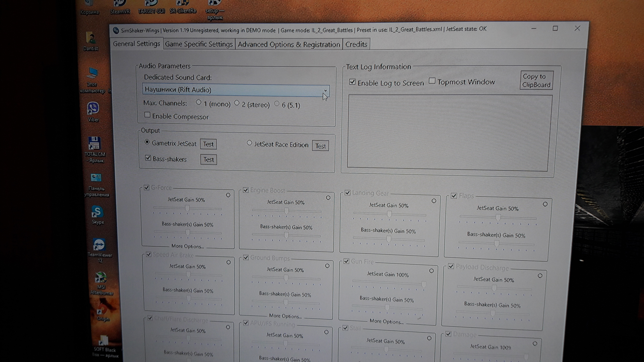This screenshot has height=362, width=644.
Task: Toggle the Flaps effect checkbox
Action: click(454, 196)
